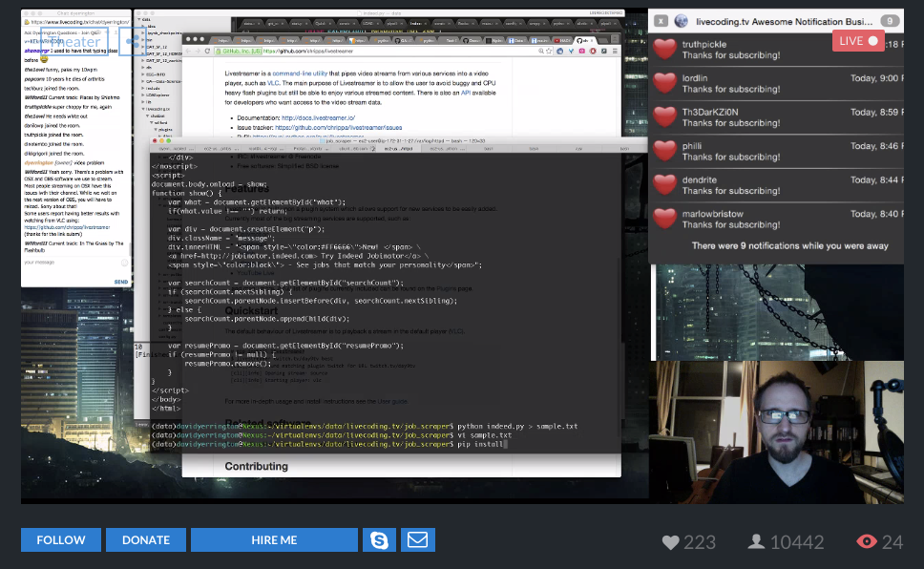
Task: Click the Skype contact icon
Action: [379, 540]
